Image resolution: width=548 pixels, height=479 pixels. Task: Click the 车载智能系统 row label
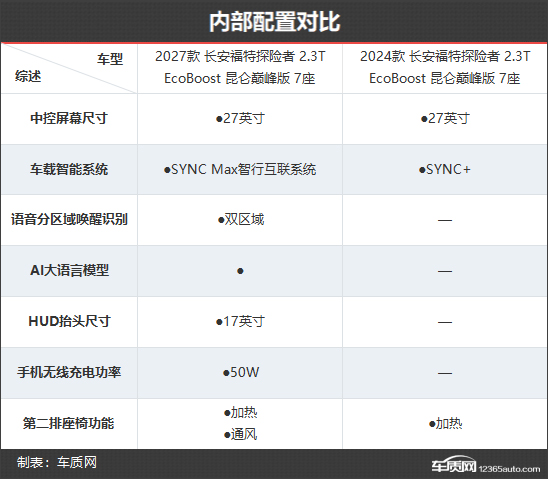(69, 169)
